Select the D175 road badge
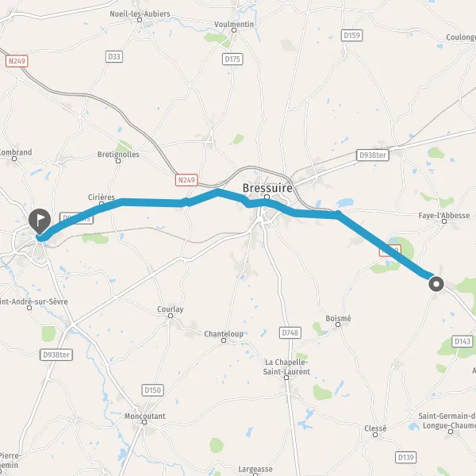 click(232, 59)
